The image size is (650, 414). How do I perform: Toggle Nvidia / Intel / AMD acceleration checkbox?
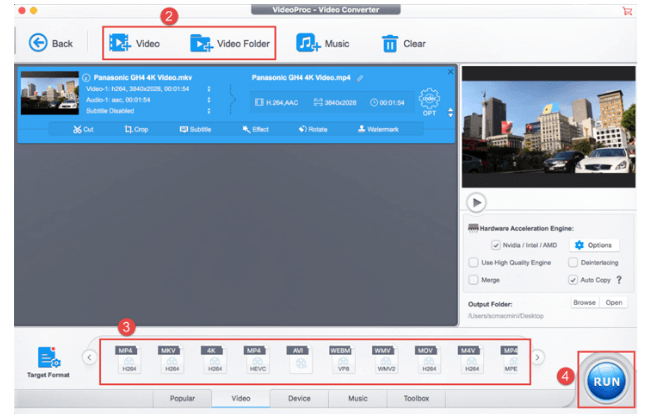pyautogui.click(x=495, y=245)
